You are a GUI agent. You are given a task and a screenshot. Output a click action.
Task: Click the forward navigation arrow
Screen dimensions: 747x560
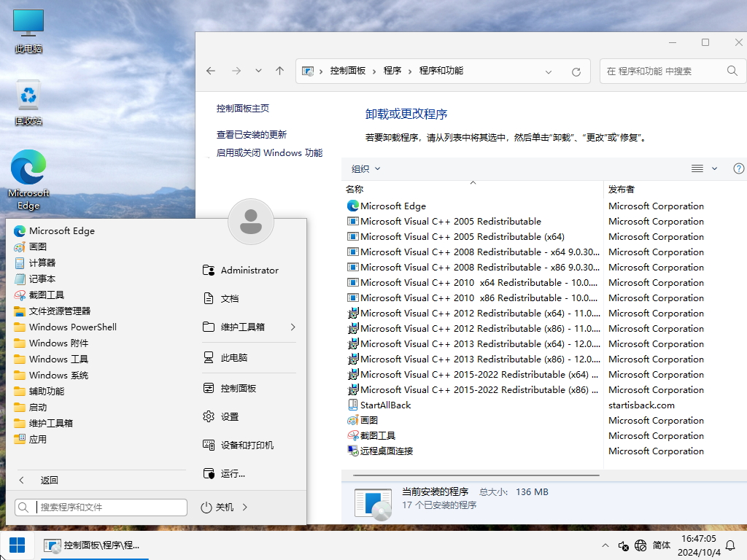click(236, 71)
